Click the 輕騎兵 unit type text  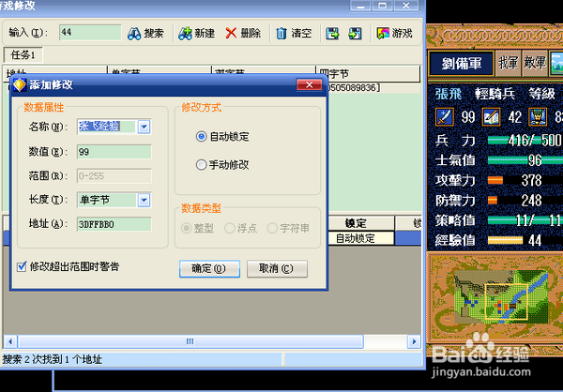click(495, 94)
